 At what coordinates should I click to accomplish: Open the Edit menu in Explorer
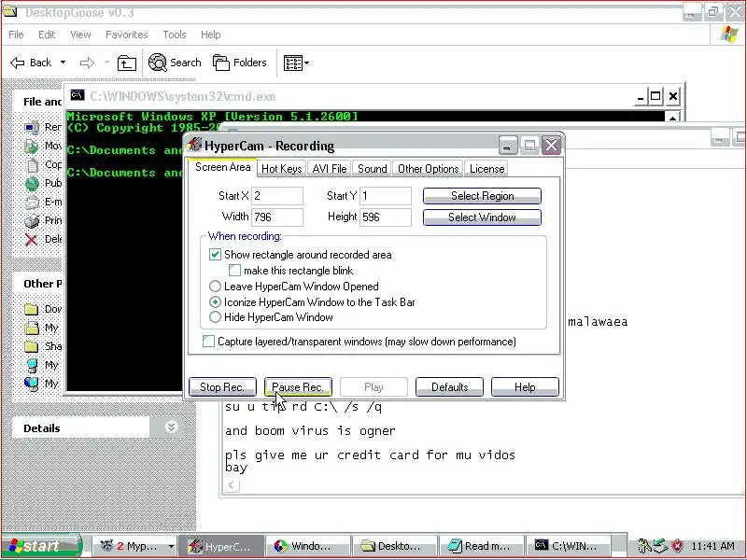click(x=47, y=35)
